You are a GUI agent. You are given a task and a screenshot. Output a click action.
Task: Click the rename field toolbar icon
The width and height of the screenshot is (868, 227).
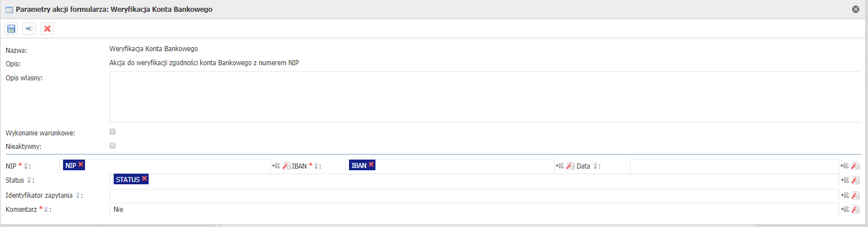click(29, 29)
